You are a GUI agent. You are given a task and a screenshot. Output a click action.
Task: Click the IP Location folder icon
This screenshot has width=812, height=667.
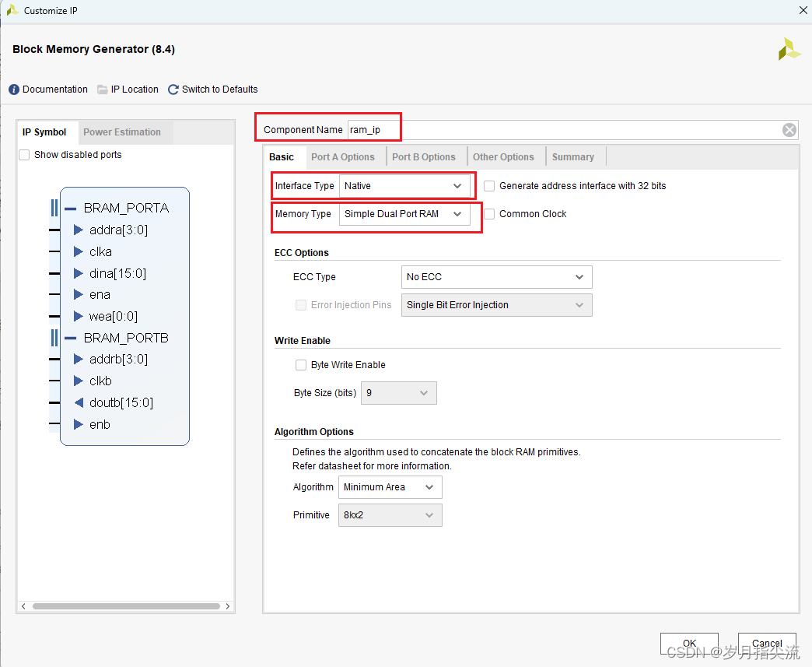coord(103,90)
